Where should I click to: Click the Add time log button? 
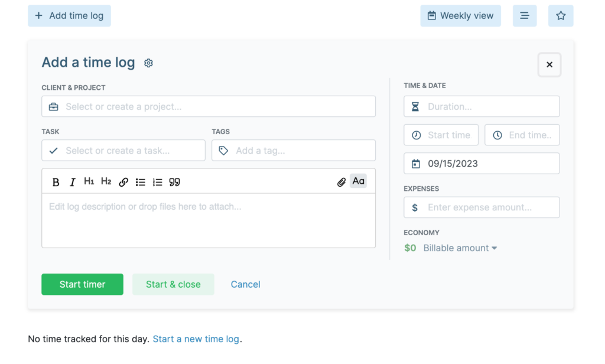(x=69, y=16)
